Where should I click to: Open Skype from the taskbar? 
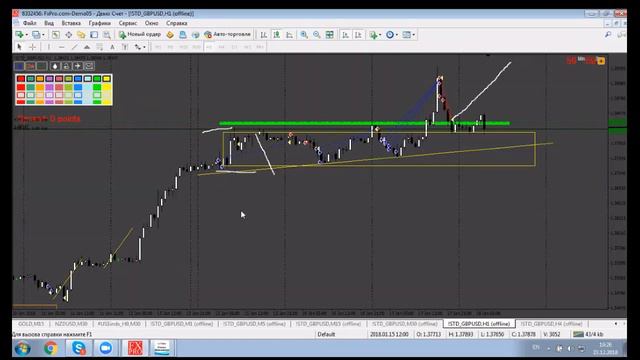78,349
